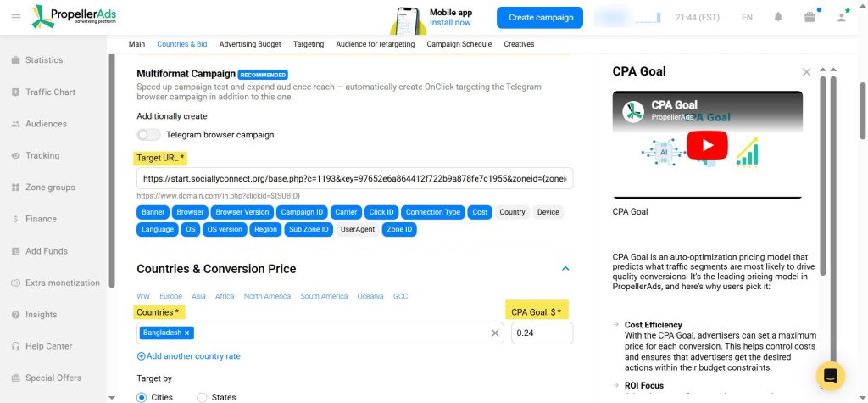The width and height of the screenshot is (868, 403).
Task: Click the Special Offers sidebar icon
Action: point(15,378)
